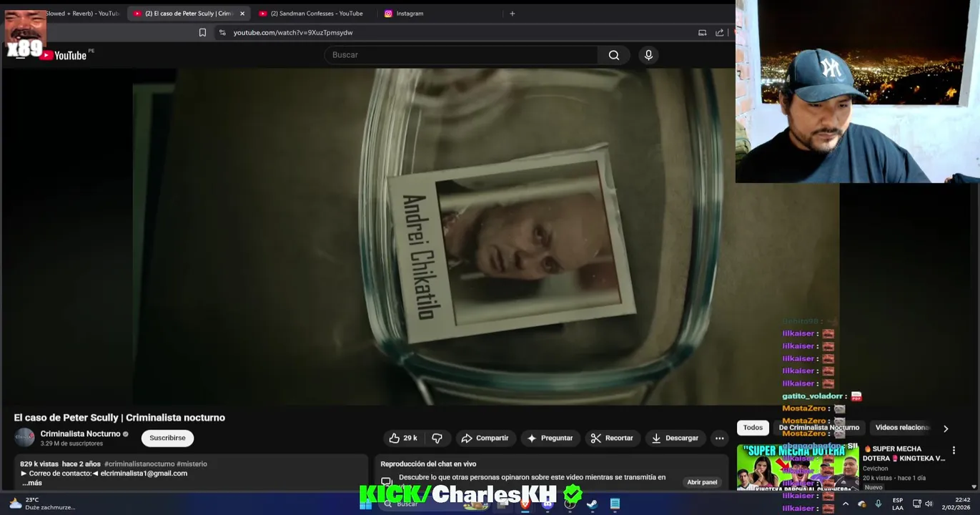The height and width of the screenshot is (515, 980).
Task: Show hidden system tray icons
Action: [845, 504]
